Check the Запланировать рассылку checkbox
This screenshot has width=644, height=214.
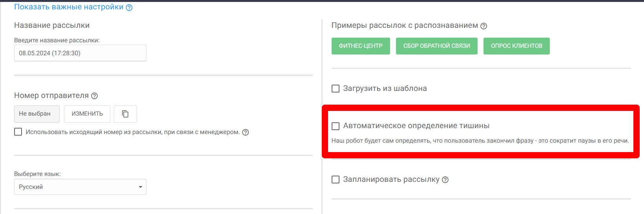[336, 180]
